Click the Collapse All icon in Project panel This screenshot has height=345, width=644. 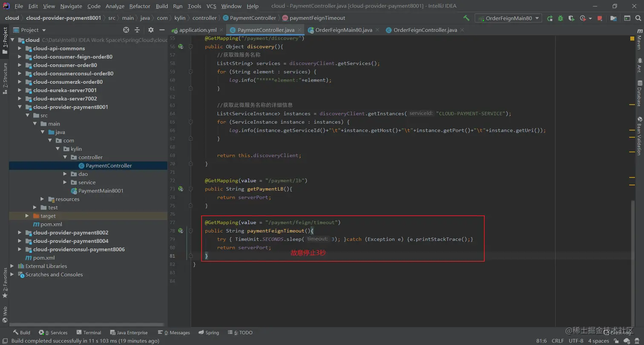point(137,30)
